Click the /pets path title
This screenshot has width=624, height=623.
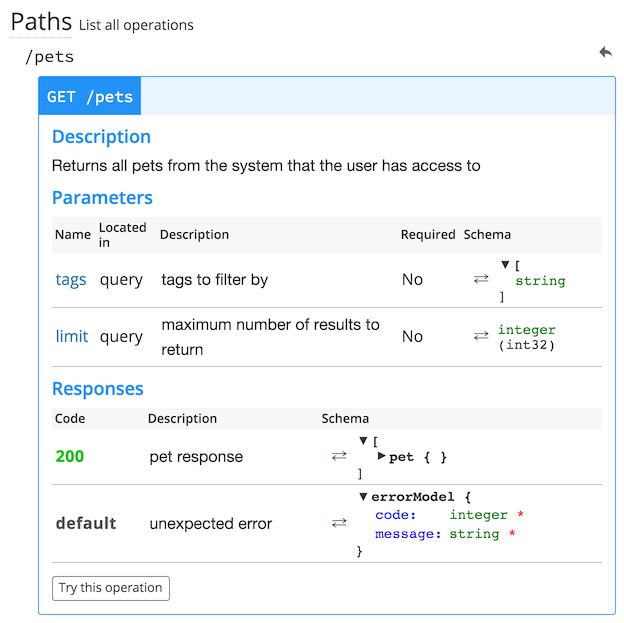pos(49,57)
